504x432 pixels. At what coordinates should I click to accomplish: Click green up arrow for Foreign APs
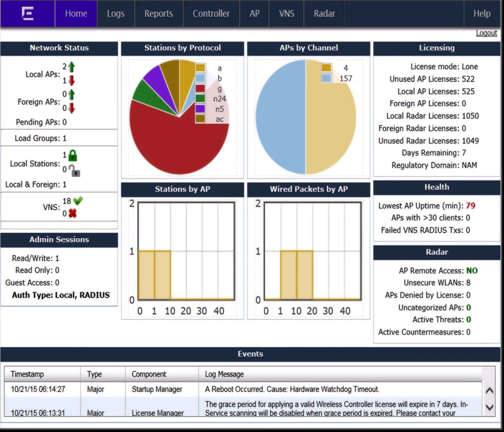point(72,94)
